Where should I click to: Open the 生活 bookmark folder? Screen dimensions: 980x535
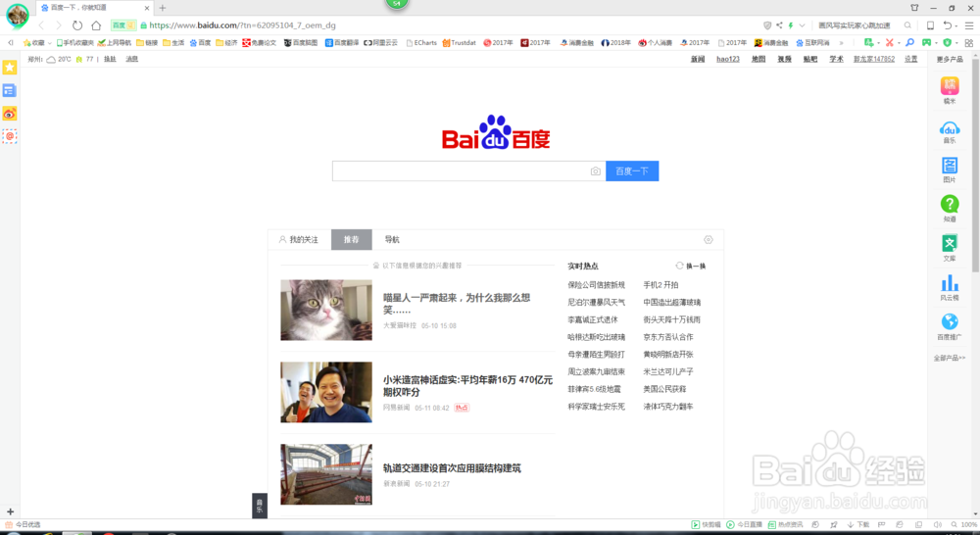click(x=173, y=43)
